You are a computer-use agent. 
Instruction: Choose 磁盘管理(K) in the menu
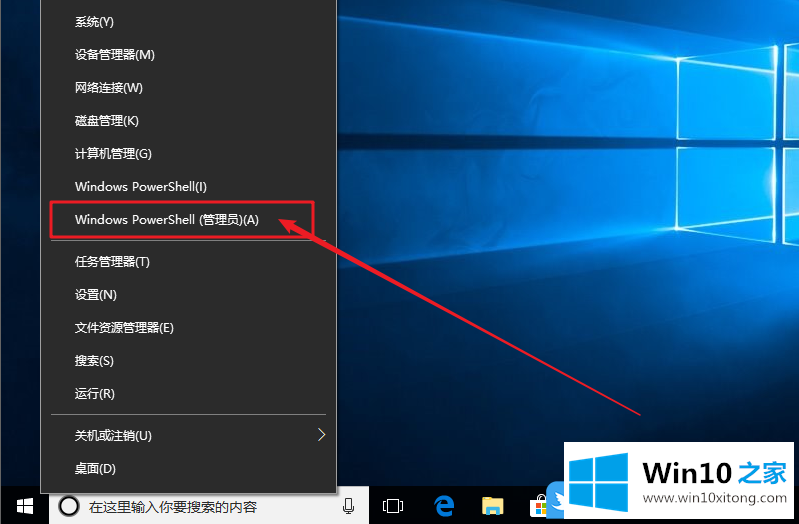(189, 121)
